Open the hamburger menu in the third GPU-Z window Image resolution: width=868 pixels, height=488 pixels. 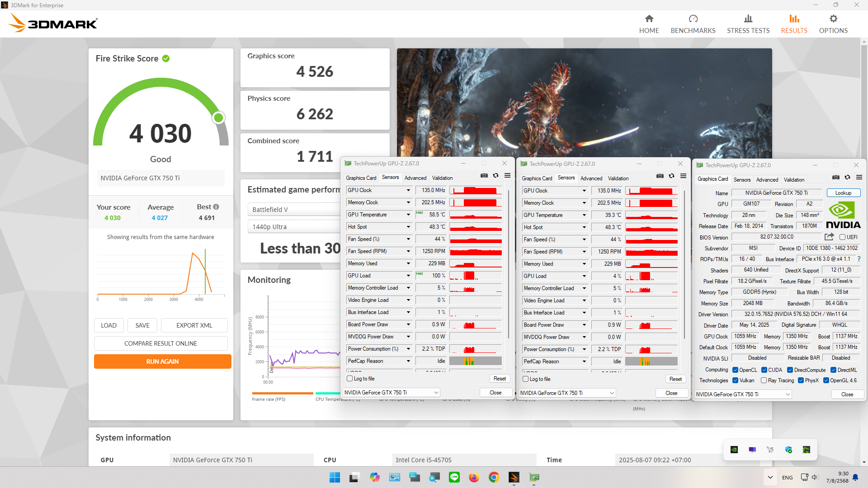859,178
